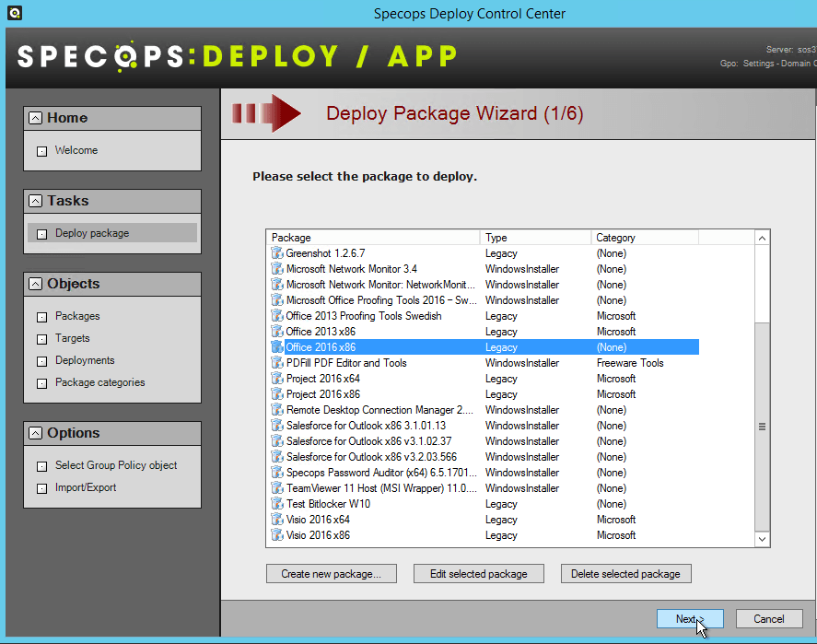Click WindowsInstaller type of Specops Password Auditor

522,473
